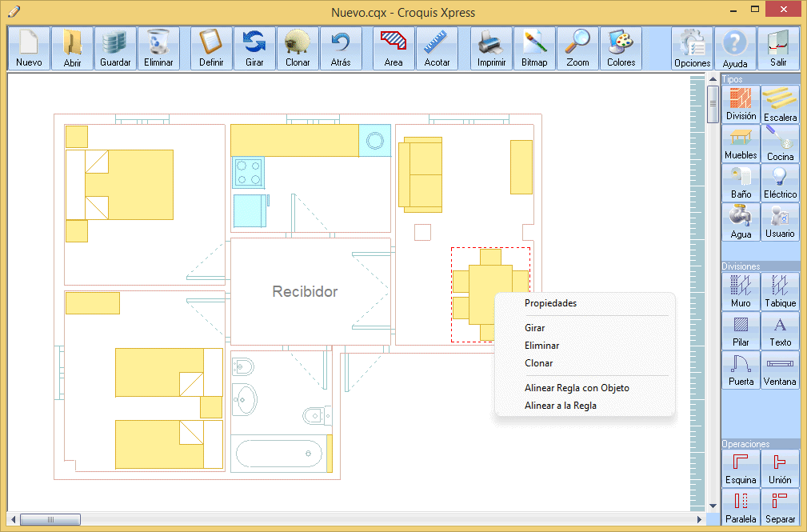Choose the Muebles furniture category
807x532 pixels.
pos(741,143)
